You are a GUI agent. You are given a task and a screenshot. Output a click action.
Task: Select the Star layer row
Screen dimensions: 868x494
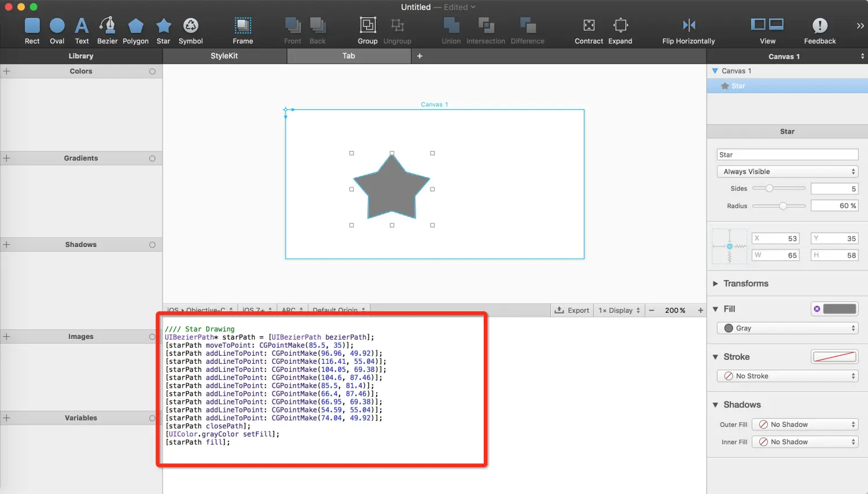pos(787,86)
